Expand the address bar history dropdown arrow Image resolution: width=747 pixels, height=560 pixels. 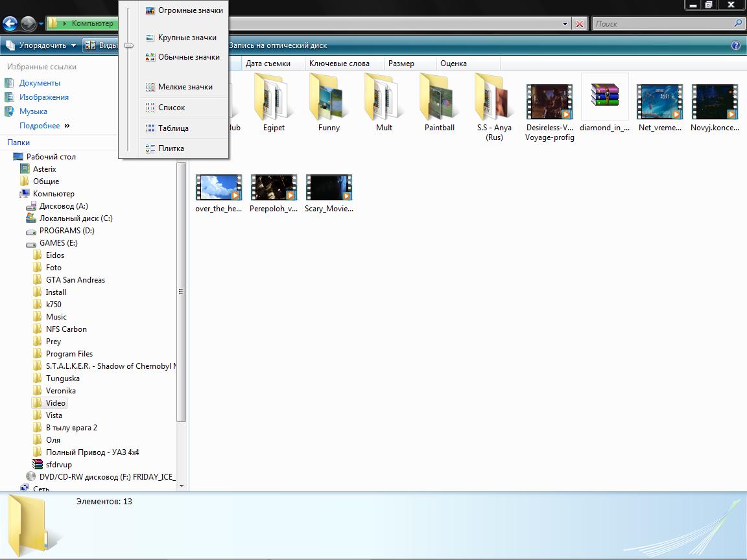[x=565, y=24]
